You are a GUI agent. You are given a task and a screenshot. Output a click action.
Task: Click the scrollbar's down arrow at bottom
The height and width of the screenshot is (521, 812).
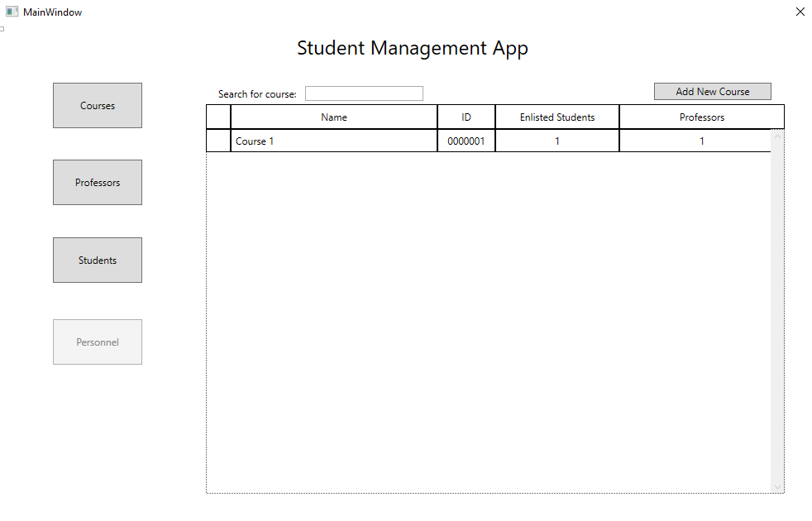(x=776, y=488)
